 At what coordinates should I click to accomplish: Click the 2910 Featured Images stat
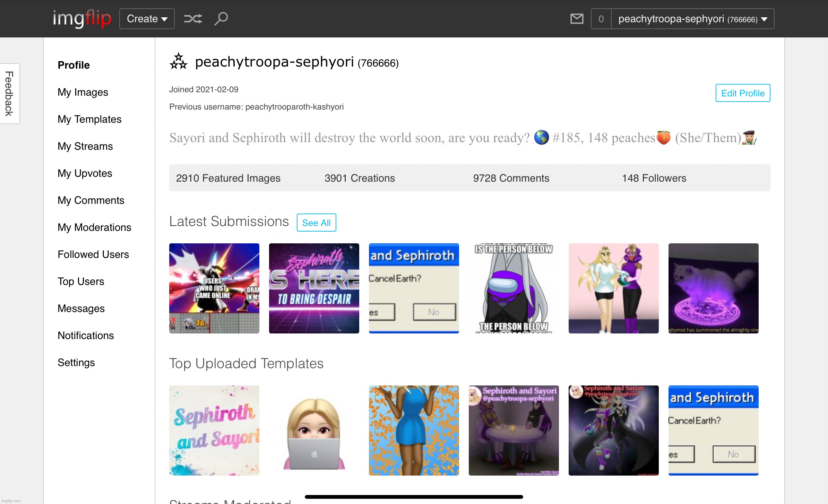coord(228,178)
